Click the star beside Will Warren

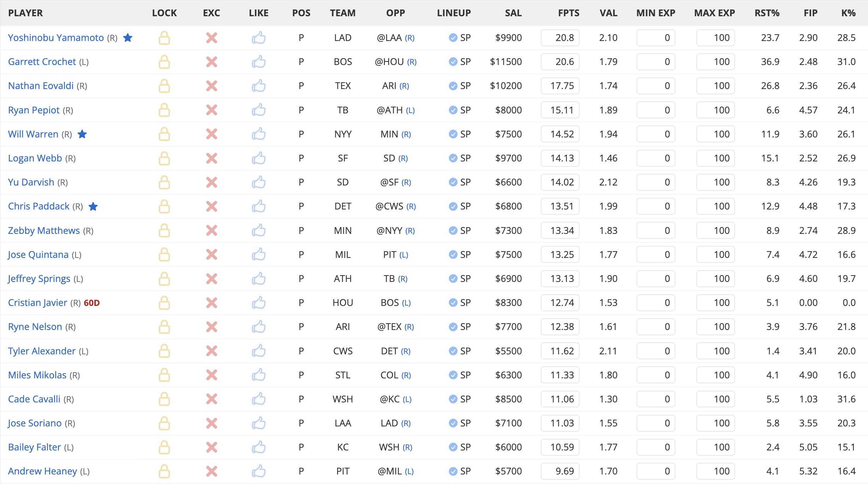[x=82, y=134]
